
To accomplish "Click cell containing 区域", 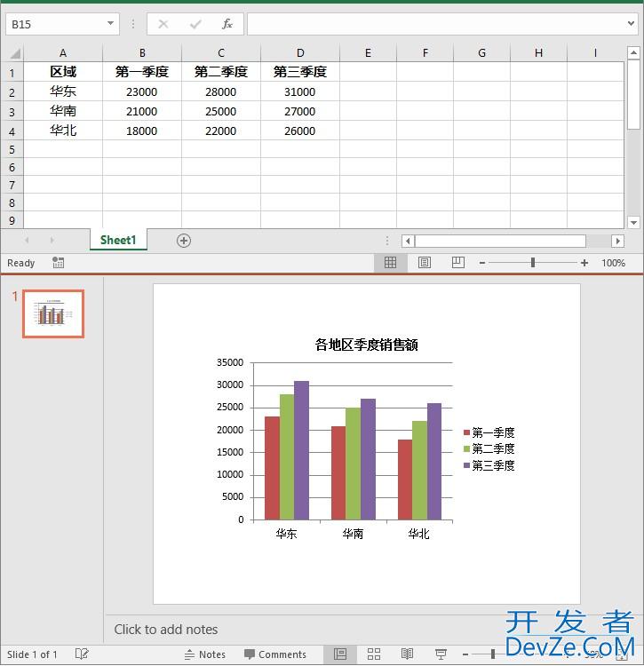I will 63,72.
